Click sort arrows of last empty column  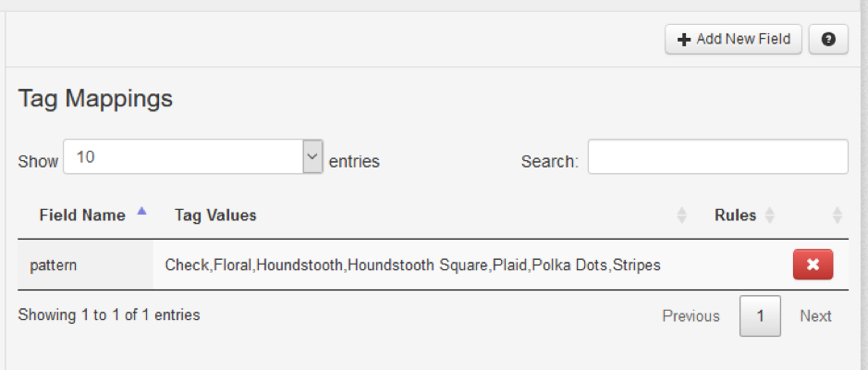point(837,216)
